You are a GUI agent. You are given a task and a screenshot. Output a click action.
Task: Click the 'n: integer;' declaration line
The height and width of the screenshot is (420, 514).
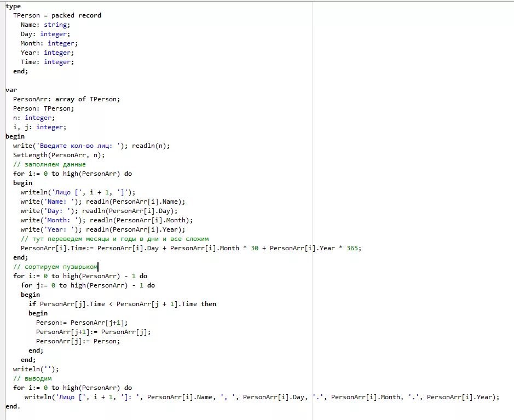pyautogui.click(x=34, y=118)
